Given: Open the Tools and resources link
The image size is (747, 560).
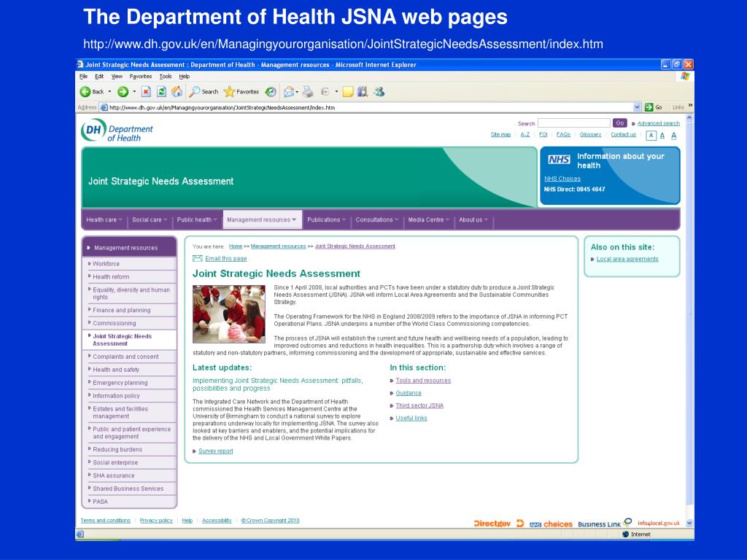Looking at the screenshot, I should (423, 381).
